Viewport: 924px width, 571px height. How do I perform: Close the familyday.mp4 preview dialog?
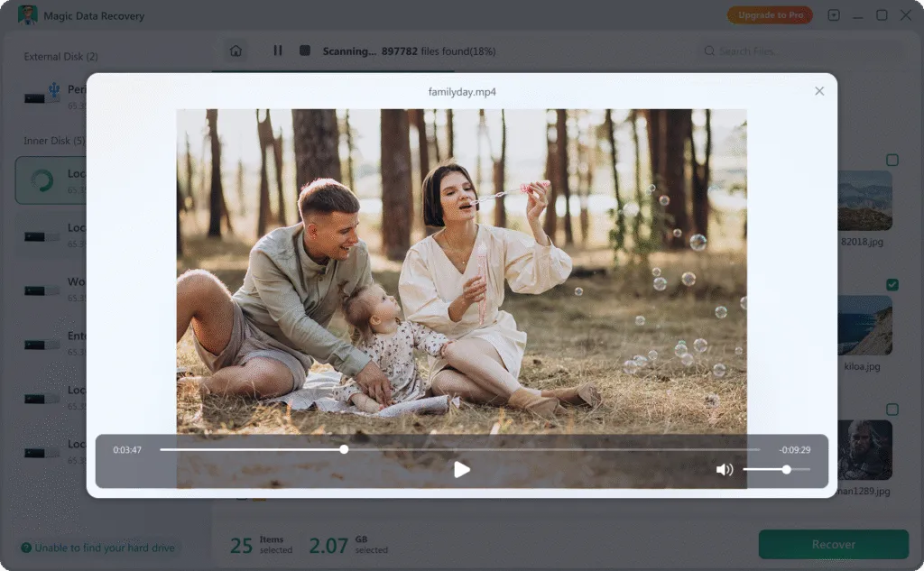(819, 91)
